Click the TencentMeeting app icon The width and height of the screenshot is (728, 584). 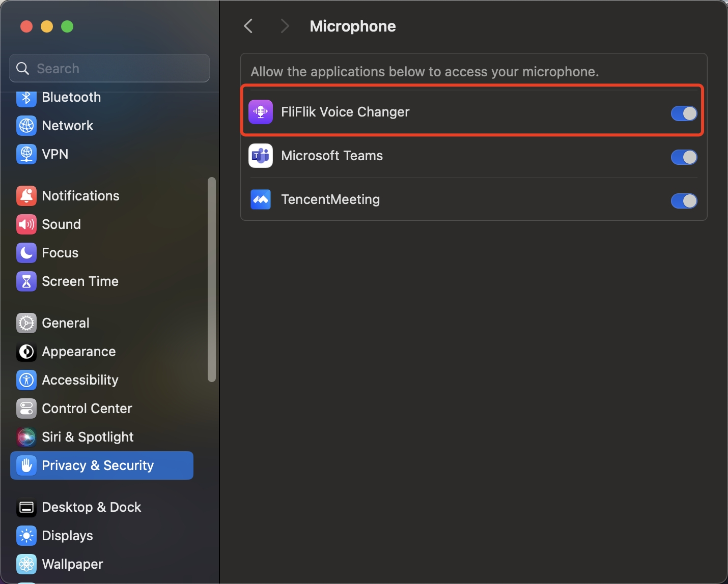(x=260, y=199)
